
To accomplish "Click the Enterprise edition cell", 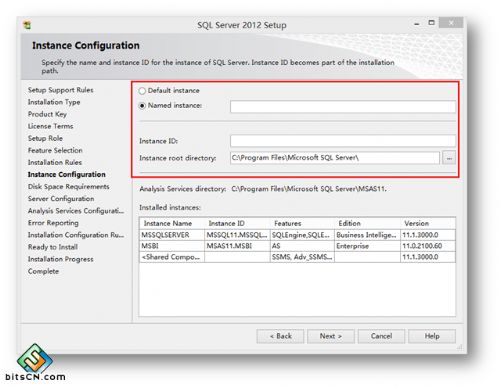I will (367, 246).
